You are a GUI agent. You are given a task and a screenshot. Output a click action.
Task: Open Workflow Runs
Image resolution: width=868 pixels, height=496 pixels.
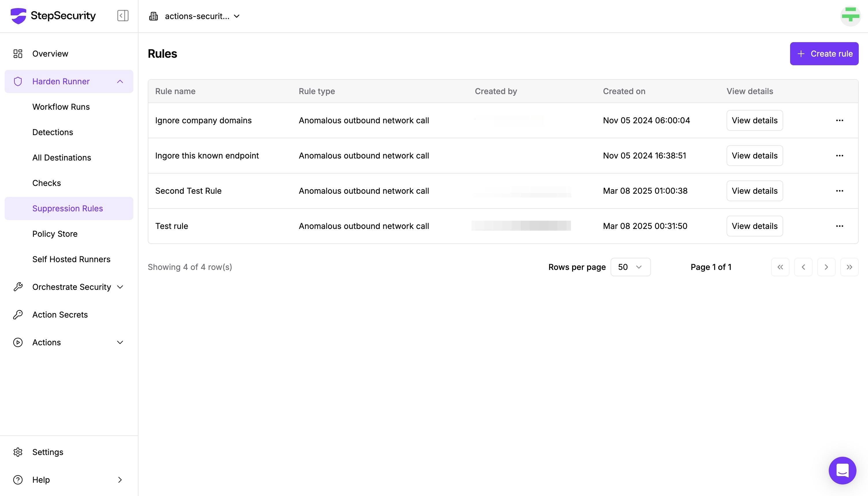tap(61, 107)
